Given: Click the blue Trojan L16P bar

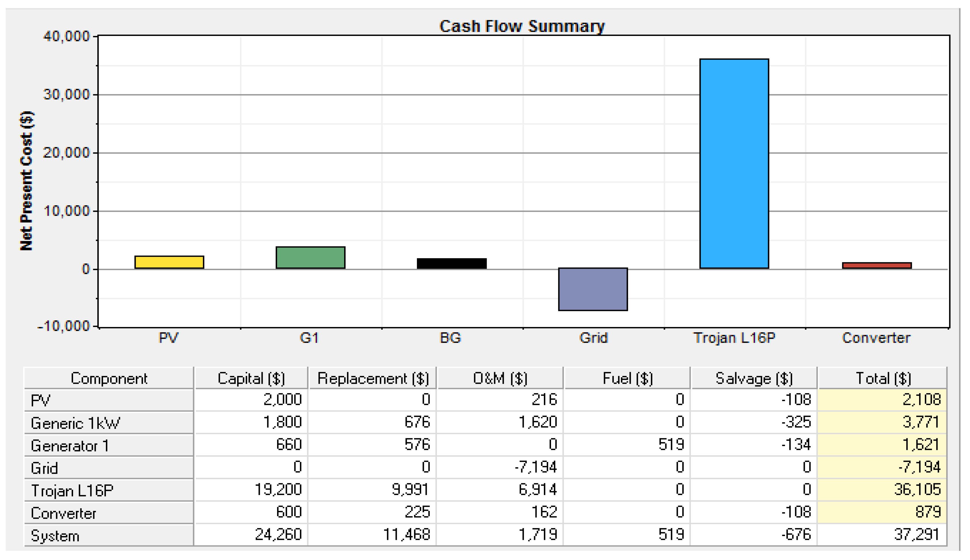Looking at the screenshot, I should click(x=734, y=163).
